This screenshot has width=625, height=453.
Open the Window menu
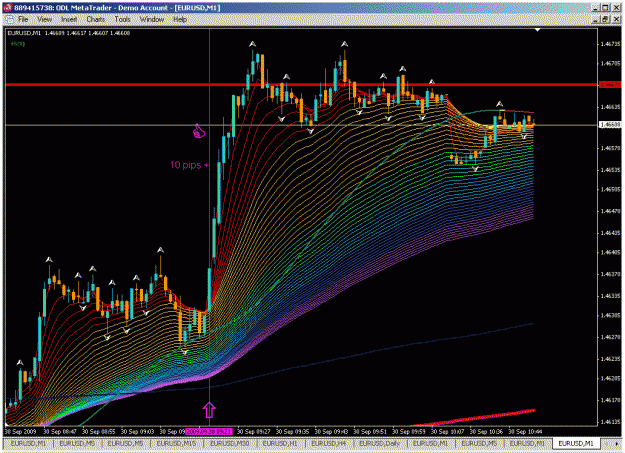coord(151,19)
